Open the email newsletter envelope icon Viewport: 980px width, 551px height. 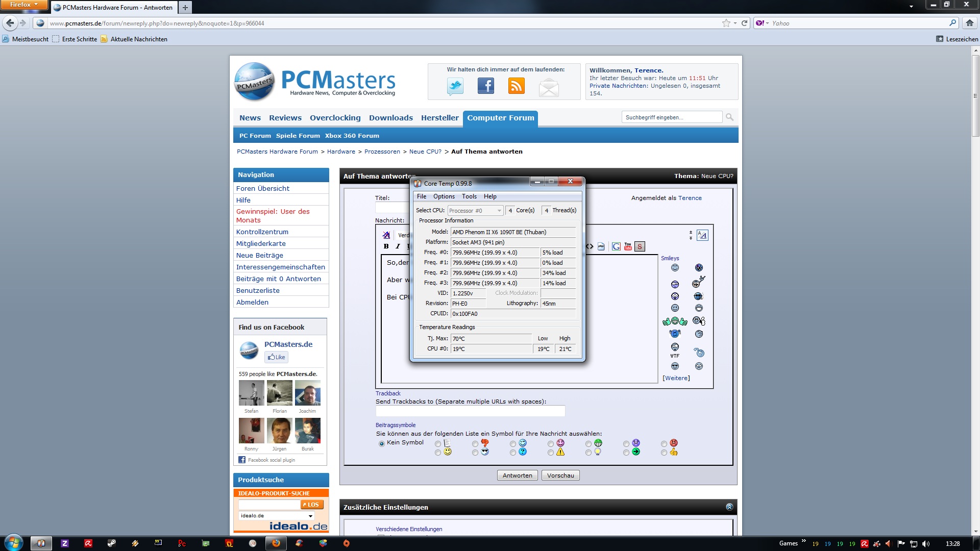[549, 87]
